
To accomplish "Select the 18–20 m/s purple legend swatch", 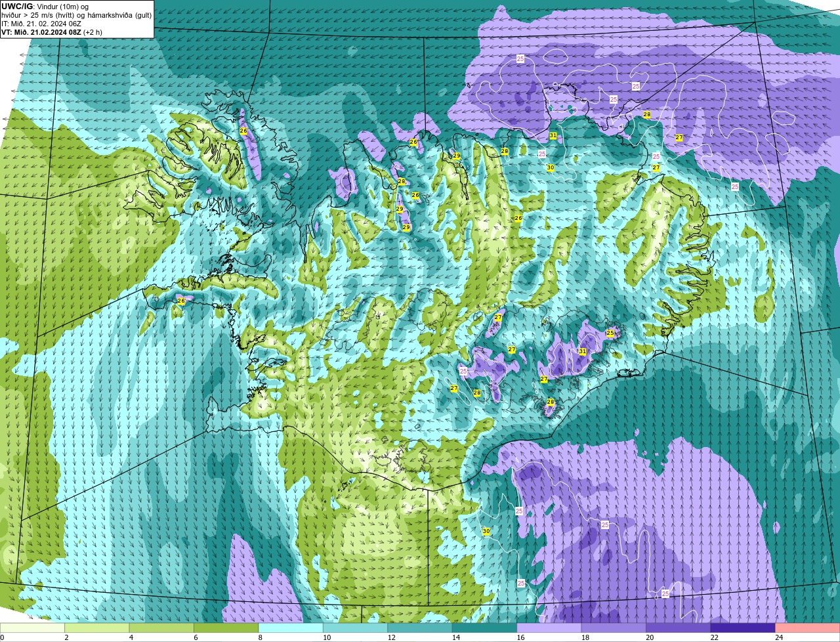I will (x=614, y=628).
